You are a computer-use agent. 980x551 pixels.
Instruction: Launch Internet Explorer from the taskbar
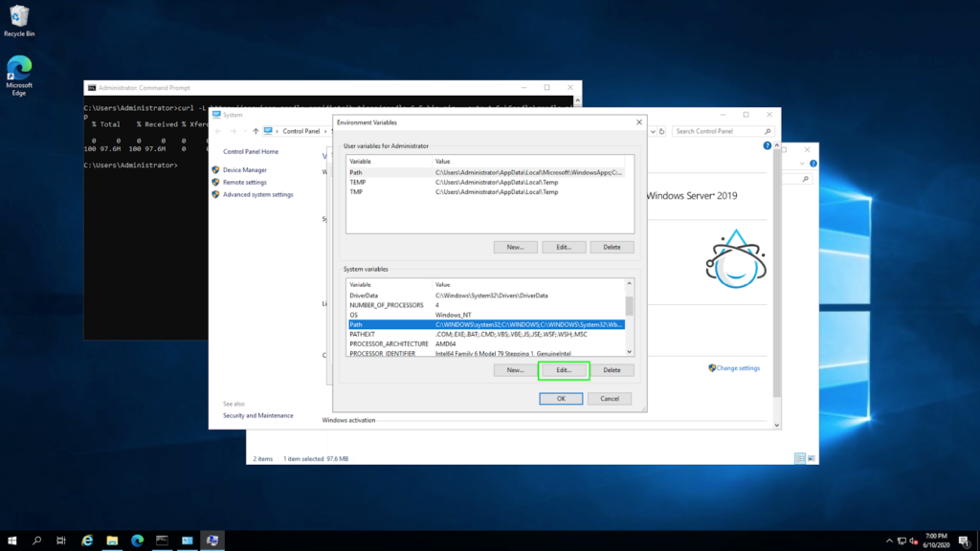click(87, 540)
